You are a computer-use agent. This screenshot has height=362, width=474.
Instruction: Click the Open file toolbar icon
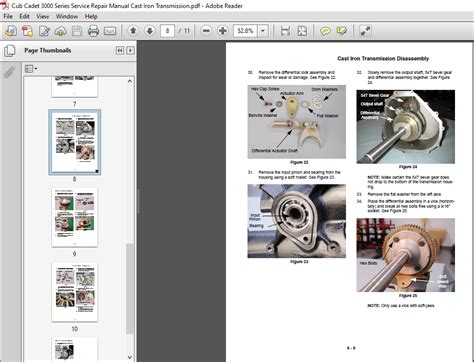[x=11, y=31]
